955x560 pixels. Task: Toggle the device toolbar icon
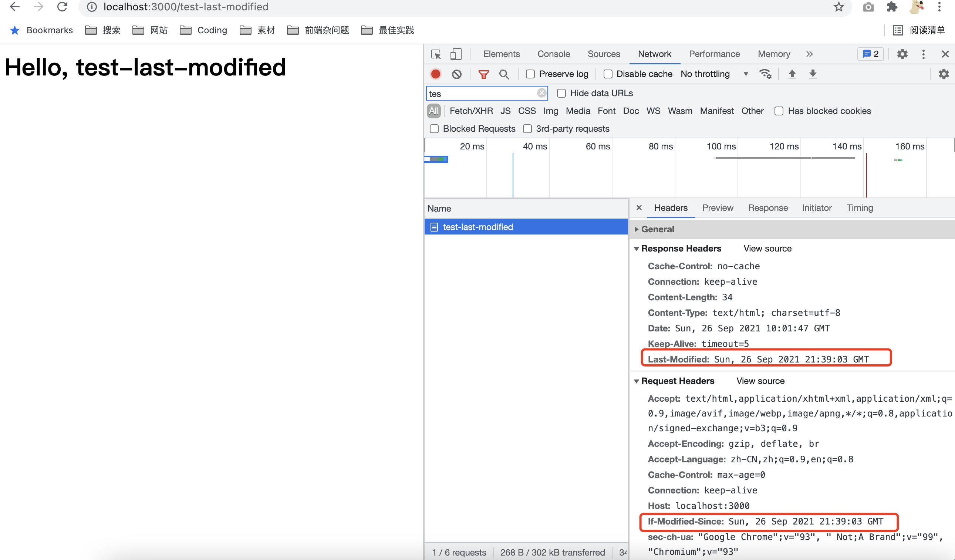pyautogui.click(x=456, y=54)
